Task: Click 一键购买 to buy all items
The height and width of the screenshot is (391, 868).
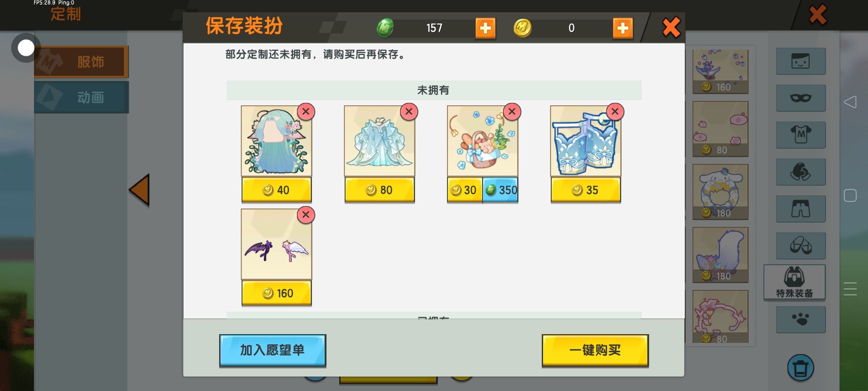Action: click(595, 350)
